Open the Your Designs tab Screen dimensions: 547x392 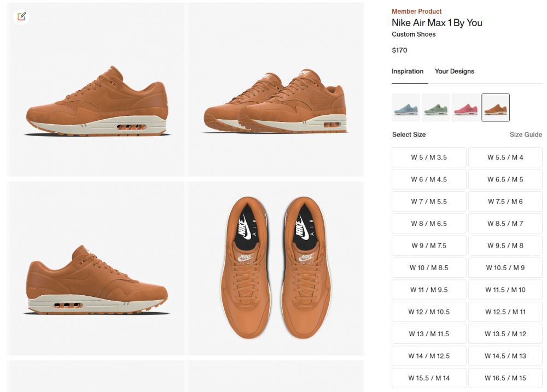454,72
